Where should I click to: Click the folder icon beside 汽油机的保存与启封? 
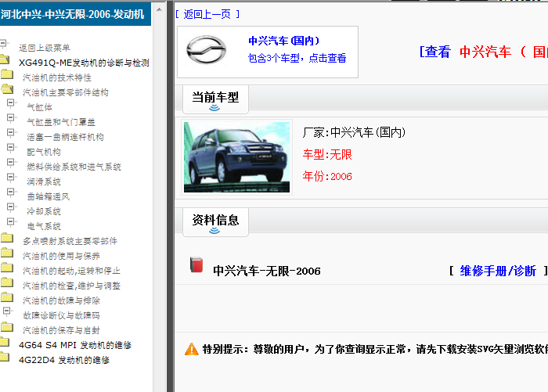pyautogui.click(x=7, y=327)
